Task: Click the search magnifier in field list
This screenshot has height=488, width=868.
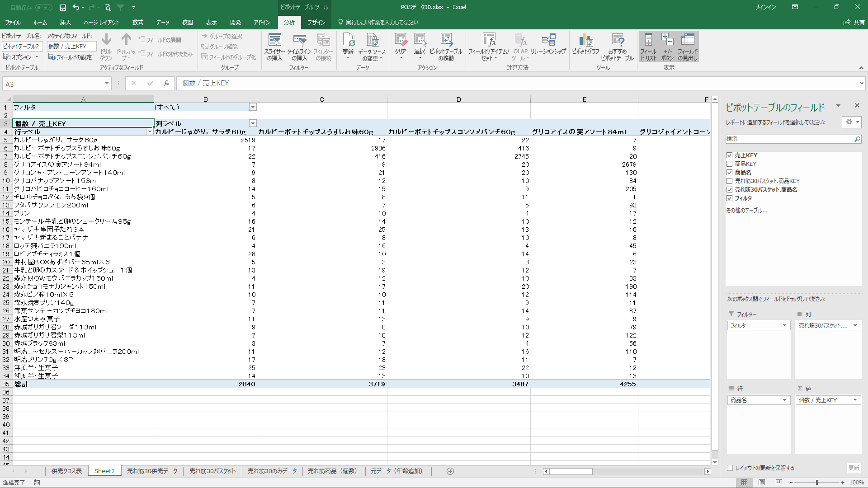Action: [x=857, y=139]
